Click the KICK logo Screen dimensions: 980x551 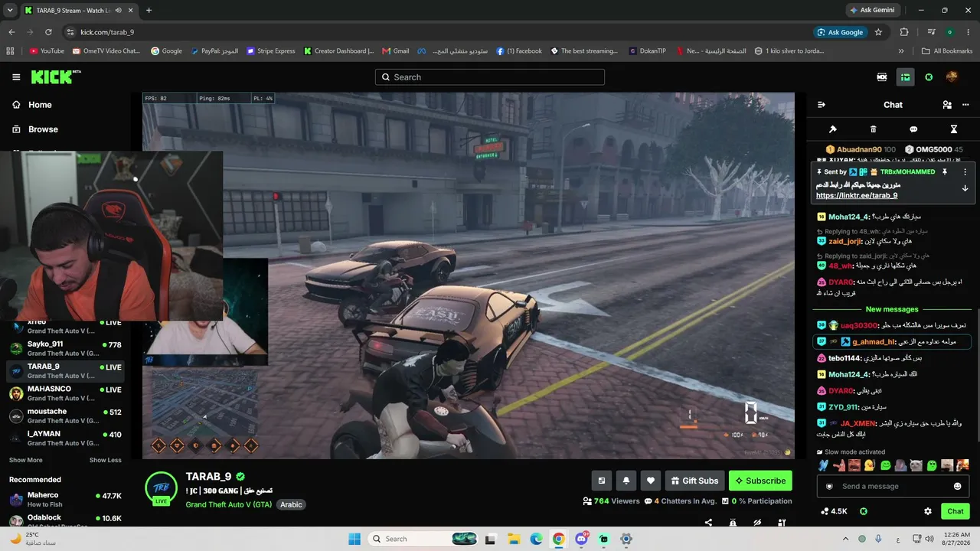point(56,77)
